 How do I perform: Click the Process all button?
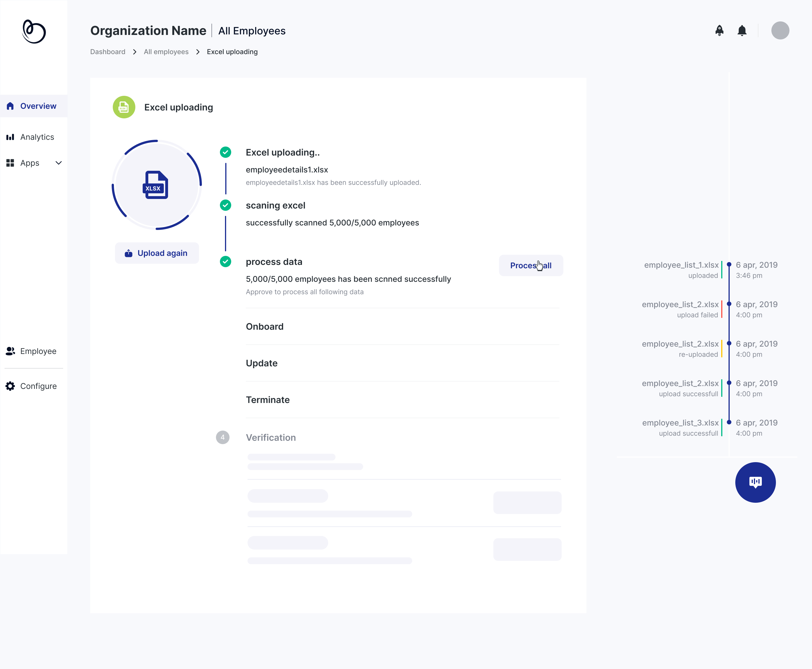[x=531, y=265]
